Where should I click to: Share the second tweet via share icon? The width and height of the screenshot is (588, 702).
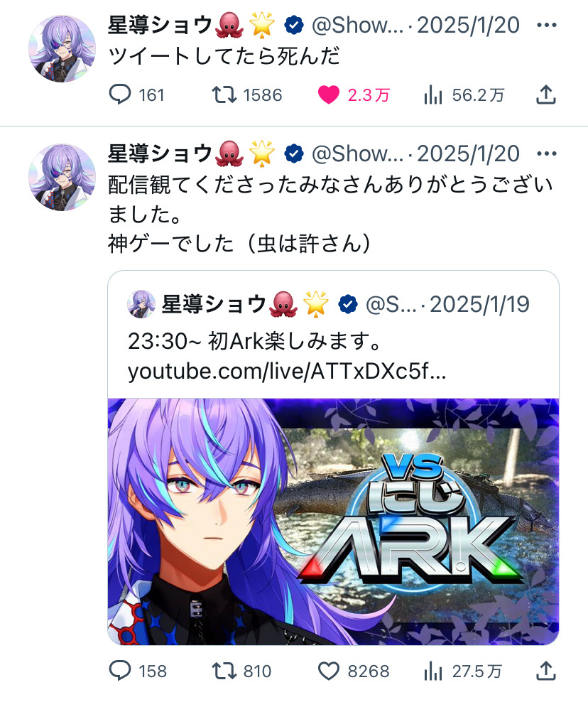[546, 671]
